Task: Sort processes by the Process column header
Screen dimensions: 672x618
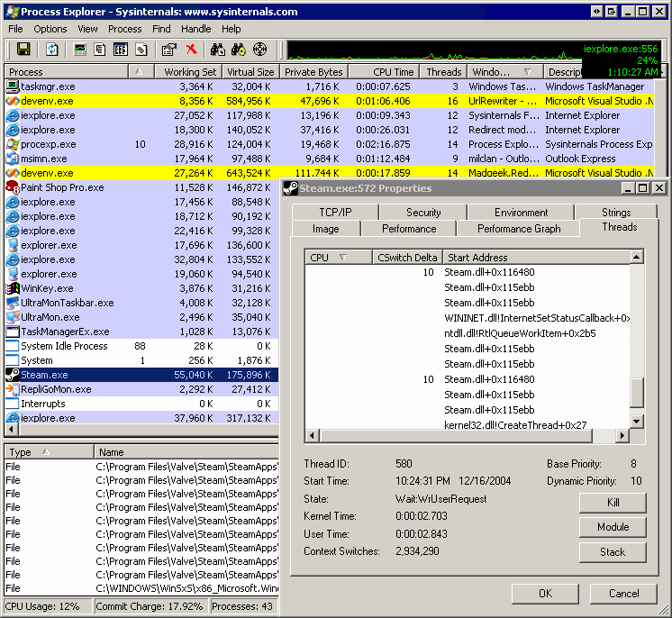Action: (67, 72)
